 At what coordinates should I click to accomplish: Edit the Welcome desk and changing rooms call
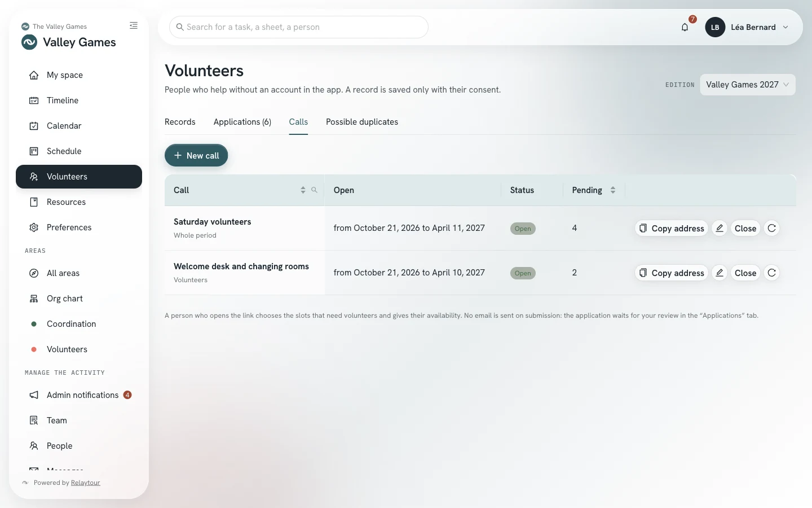coord(720,273)
